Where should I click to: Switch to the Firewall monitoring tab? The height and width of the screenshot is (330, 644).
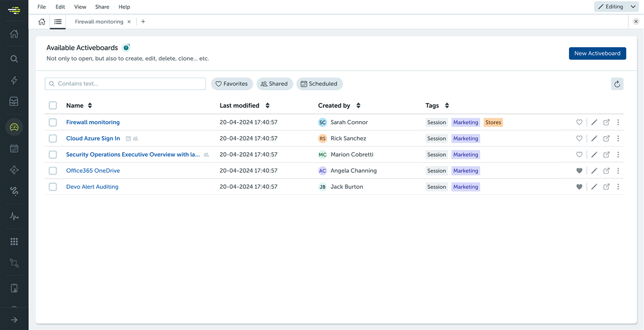[x=99, y=22]
